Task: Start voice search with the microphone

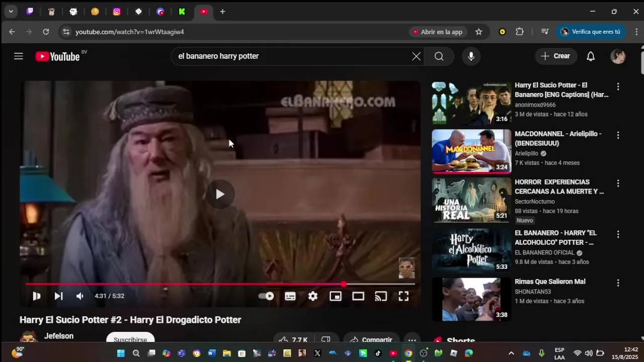Action: 471,56
